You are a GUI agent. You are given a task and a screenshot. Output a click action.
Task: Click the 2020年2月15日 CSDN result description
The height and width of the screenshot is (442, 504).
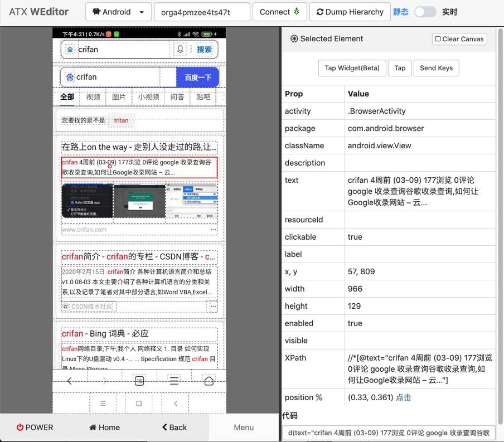pyautogui.click(x=139, y=282)
